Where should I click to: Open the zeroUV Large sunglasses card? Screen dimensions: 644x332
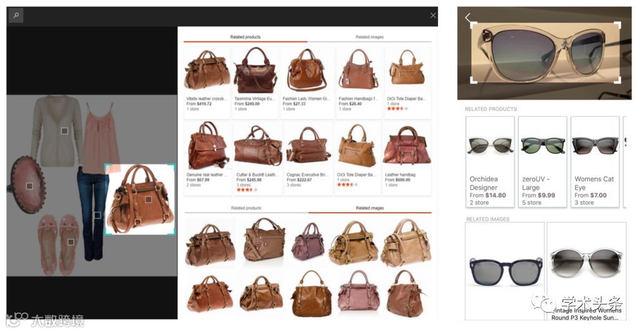[x=543, y=162]
